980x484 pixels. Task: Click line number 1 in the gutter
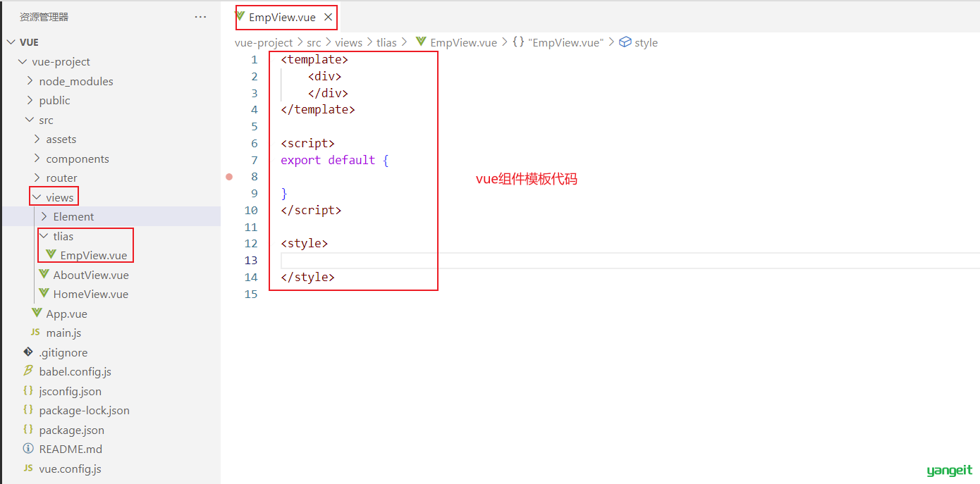255,59
